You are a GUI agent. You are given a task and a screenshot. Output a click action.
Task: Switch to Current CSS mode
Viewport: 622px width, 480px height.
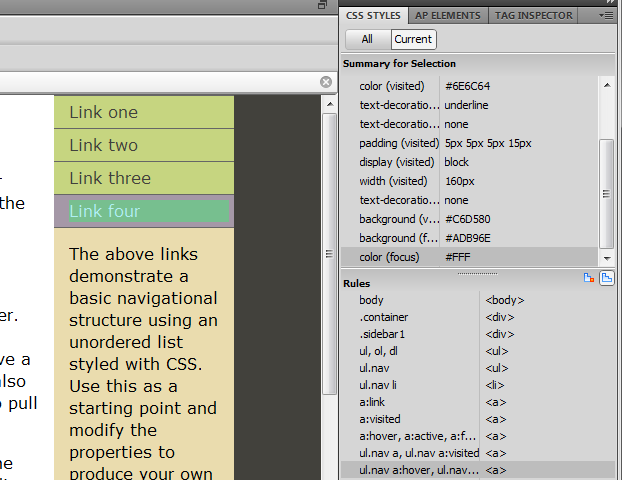point(413,39)
